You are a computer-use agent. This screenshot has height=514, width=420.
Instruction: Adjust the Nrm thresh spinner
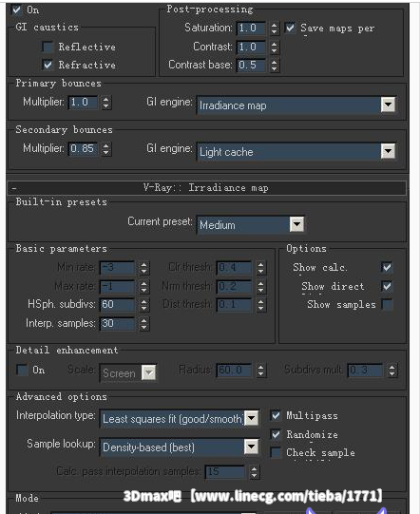(x=260, y=287)
